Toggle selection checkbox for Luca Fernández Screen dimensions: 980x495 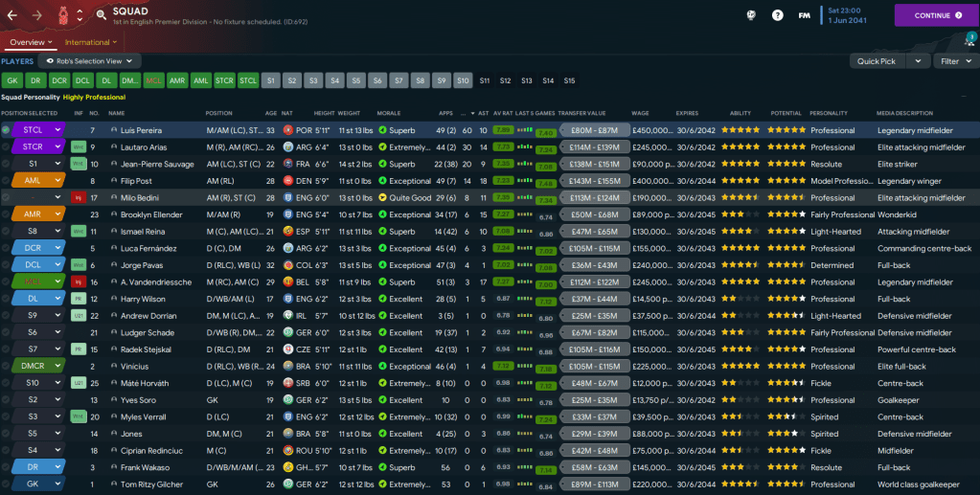click(x=6, y=249)
